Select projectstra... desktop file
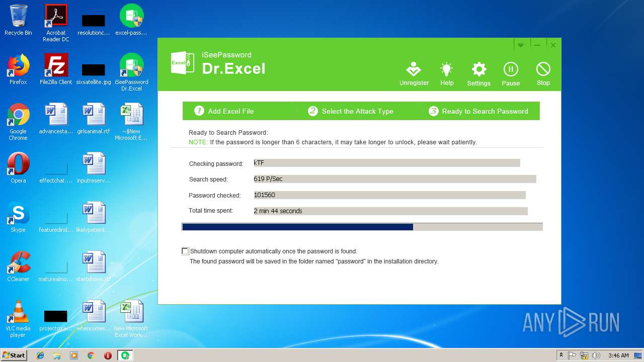 (x=56, y=320)
